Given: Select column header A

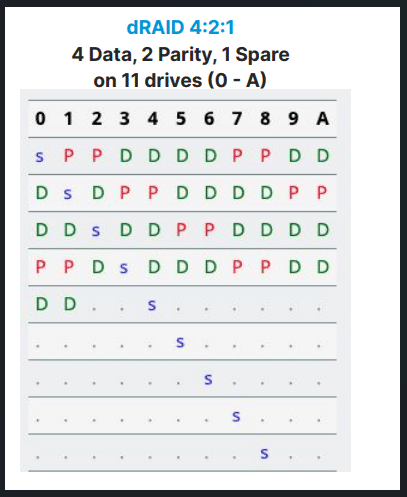Looking at the screenshot, I should (322, 119).
